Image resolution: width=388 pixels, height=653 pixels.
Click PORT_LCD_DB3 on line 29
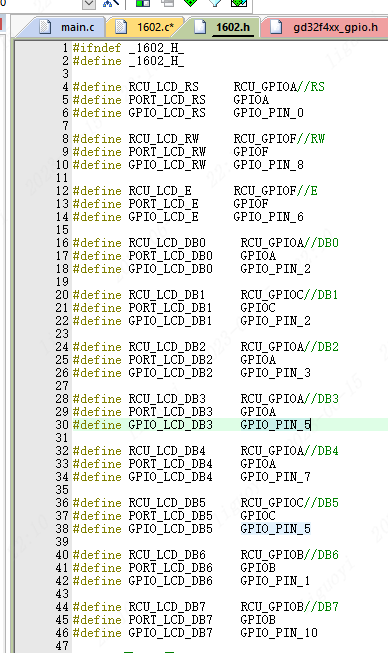click(171, 412)
